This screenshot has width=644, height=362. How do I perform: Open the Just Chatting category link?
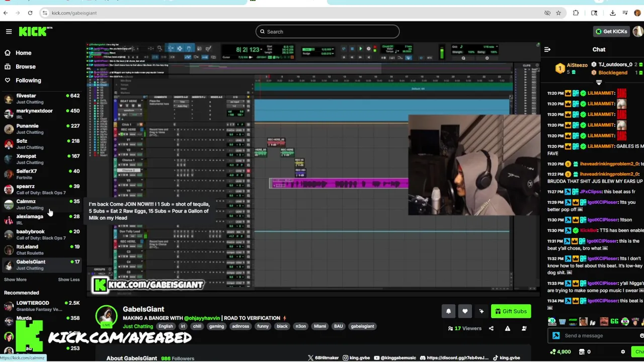coord(138,326)
